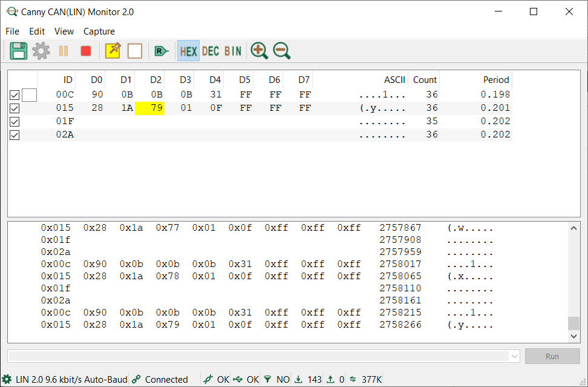Zoom out with the minus magnifier icon

[x=282, y=51]
